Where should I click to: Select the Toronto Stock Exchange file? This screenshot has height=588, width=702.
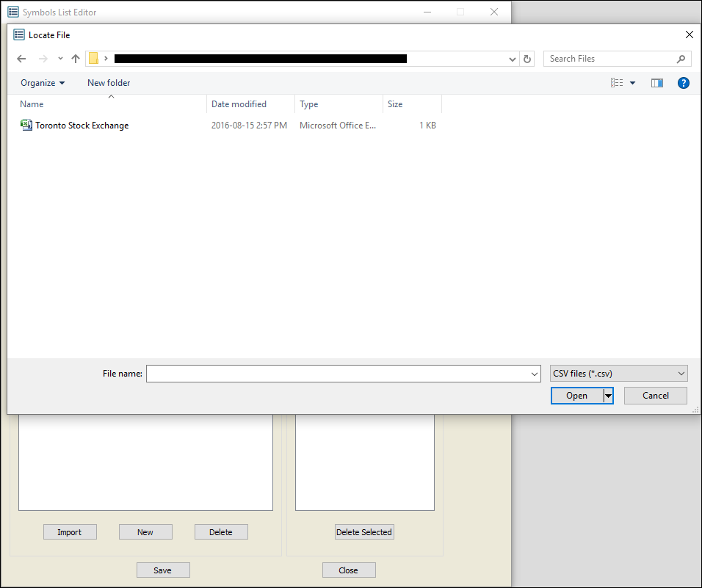[x=82, y=126]
